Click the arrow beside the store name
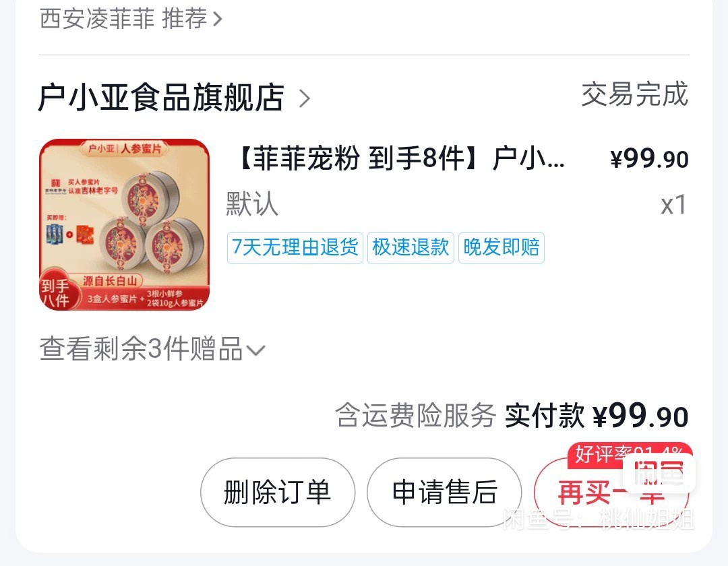The image size is (728, 566). pyautogui.click(x=304, y=98)
